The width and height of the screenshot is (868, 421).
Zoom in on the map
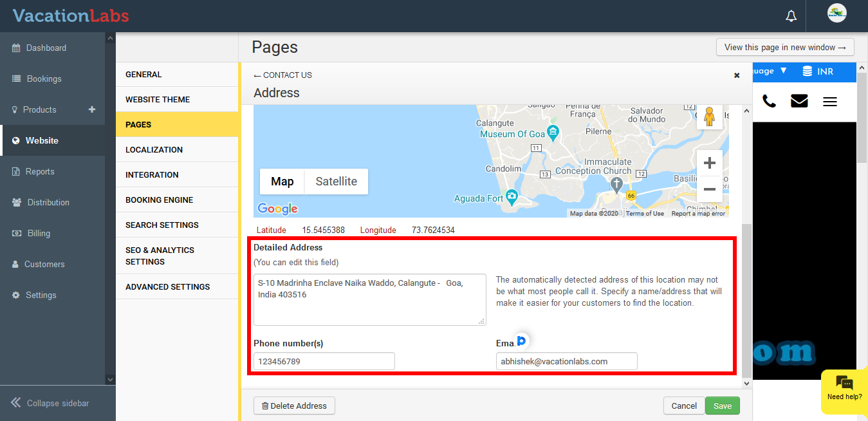[710, 163]
